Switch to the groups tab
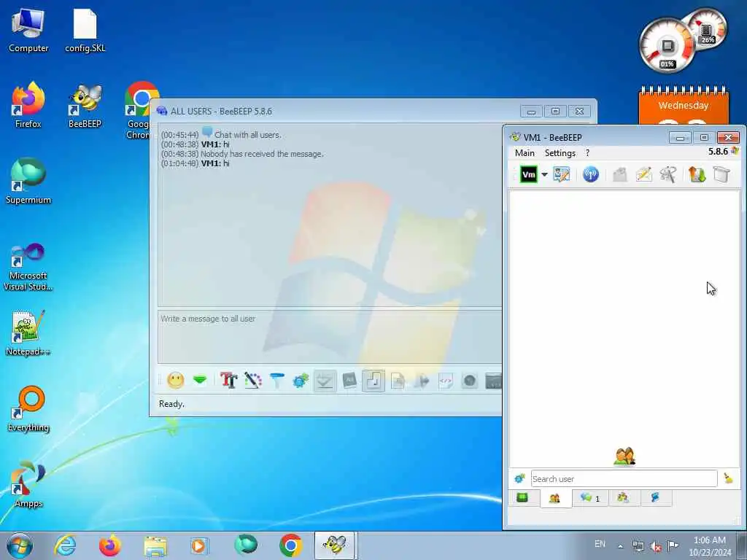This screenshot has width=747, height=560. [x=623, y=498]
